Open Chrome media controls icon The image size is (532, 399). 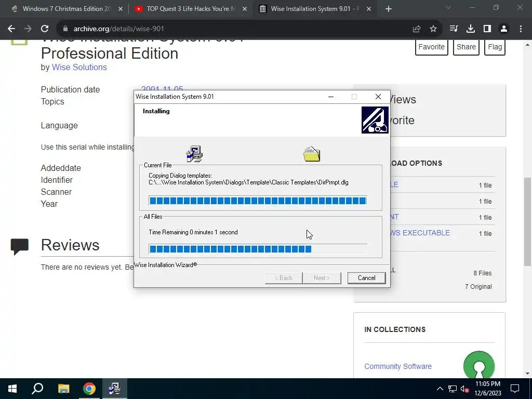tap(454, 29)
